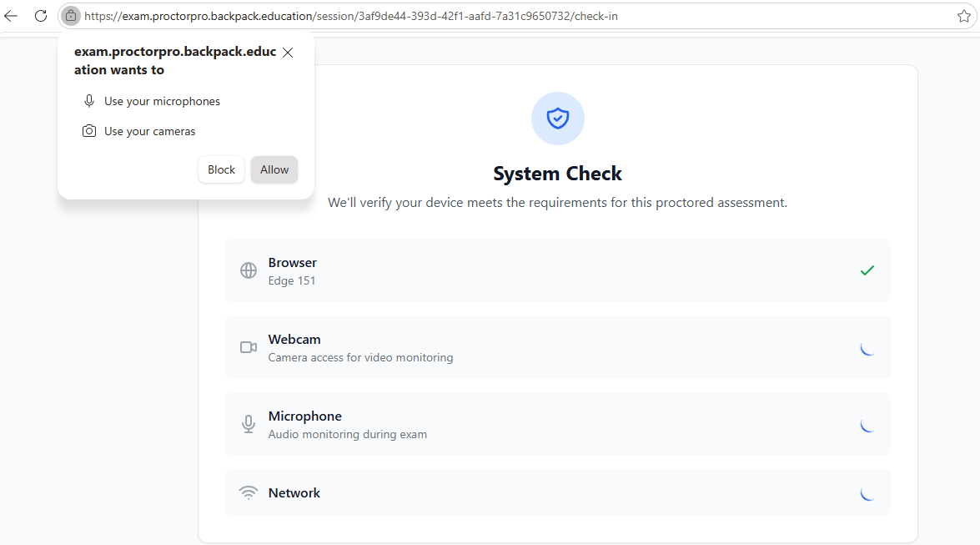Click the 'We'll verify your device' description
The image size is (980, 545).
[557, 203]
